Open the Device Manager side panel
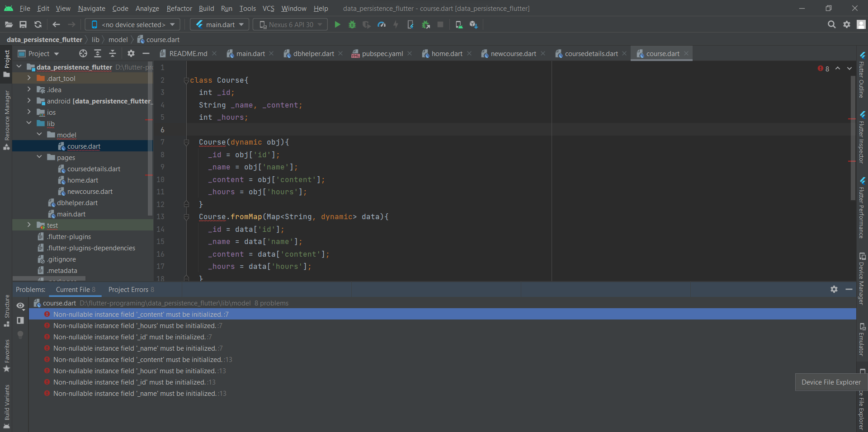 [x=862, y=278]
